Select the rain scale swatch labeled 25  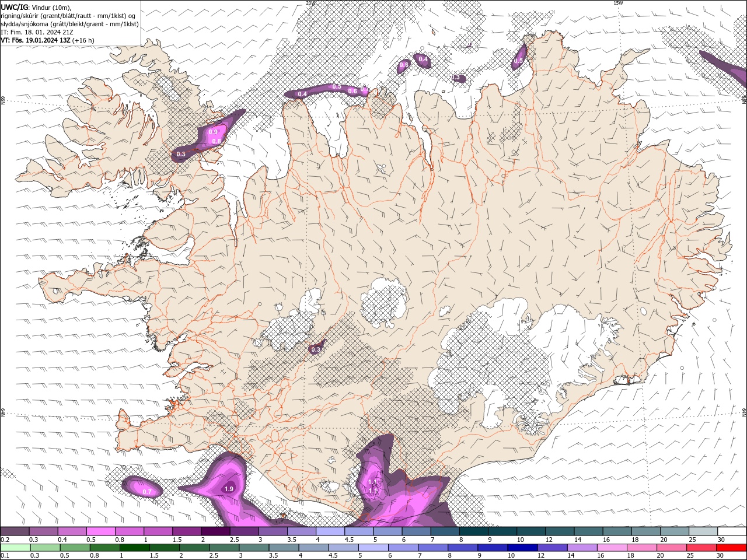pos(702,548)
